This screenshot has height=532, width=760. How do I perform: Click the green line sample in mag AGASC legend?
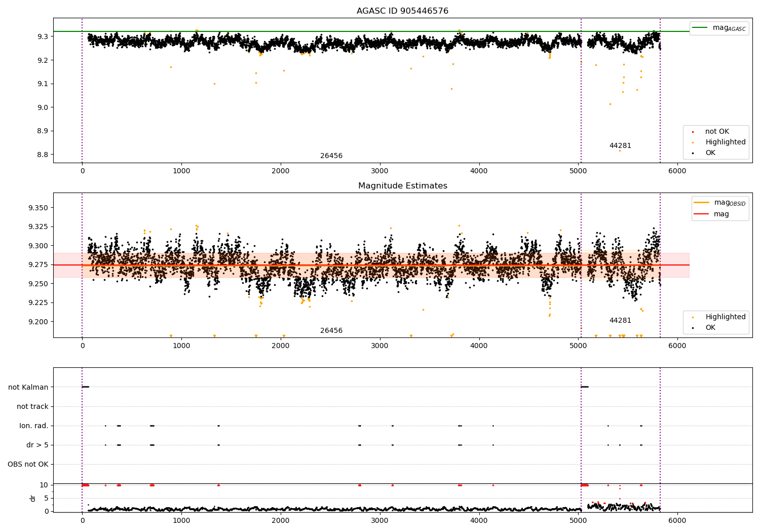click(700, 28)
